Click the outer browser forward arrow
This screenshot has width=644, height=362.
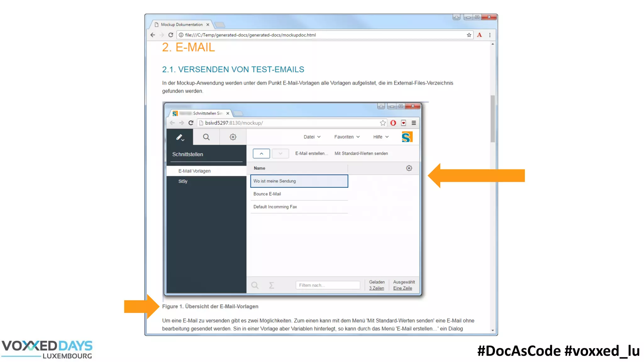(x=162, y=35)
